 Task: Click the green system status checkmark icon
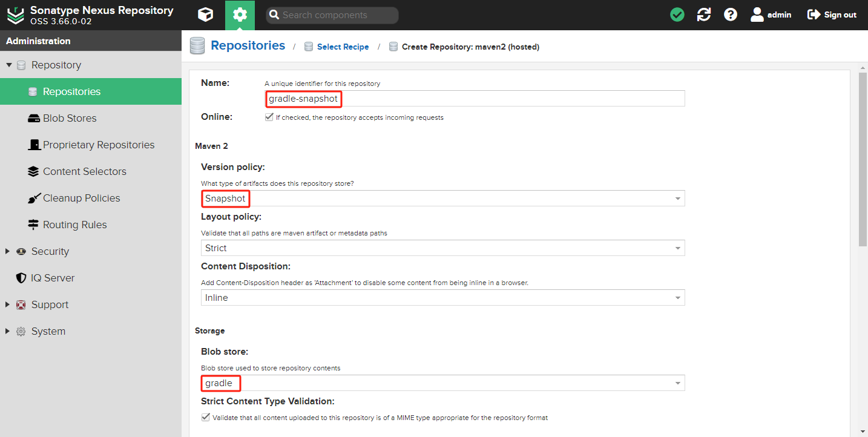click(677, 15)
